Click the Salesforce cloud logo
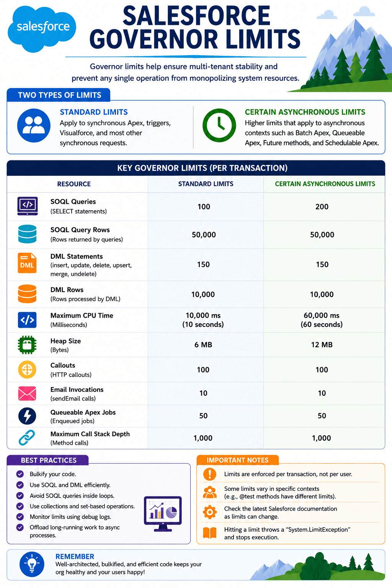 (x=42, y=28)
